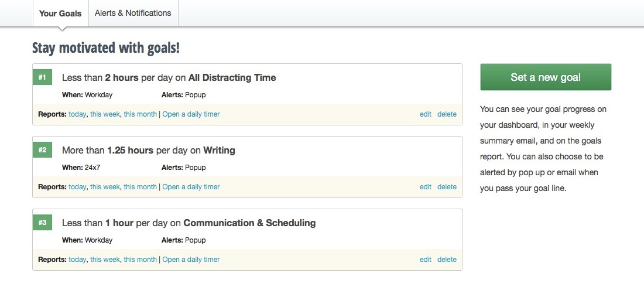View this month report for Writing goal
The width and height of the screenshot is (644, 293).
click(140, 187)
